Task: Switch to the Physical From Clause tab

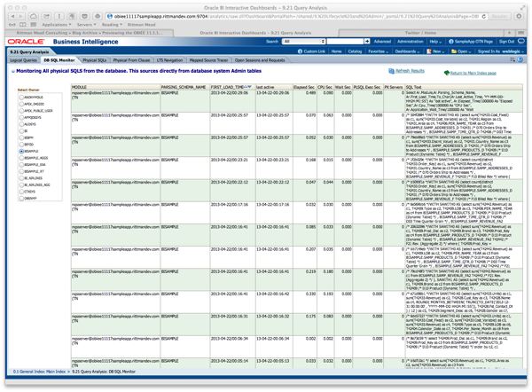Action: (x=131, y=60)
